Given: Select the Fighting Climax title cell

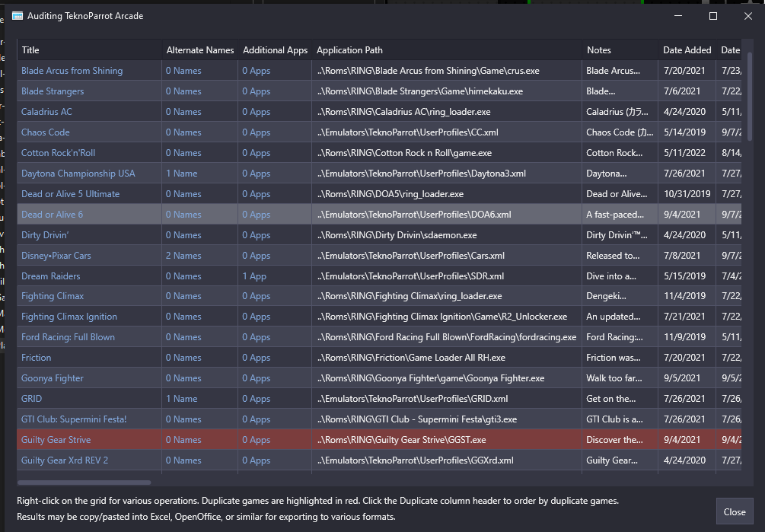Looking at the screenshot, I should pyautogui.click(x=89, y=296).
